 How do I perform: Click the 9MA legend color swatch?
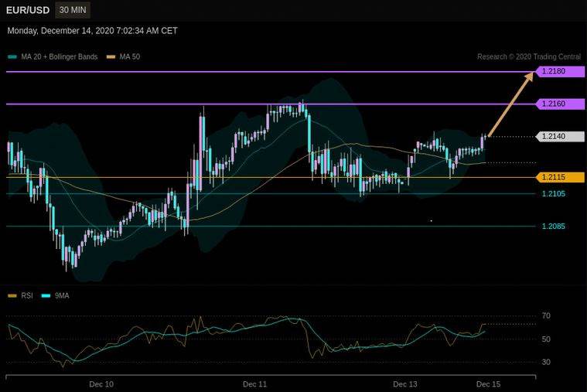pos(46,296)
